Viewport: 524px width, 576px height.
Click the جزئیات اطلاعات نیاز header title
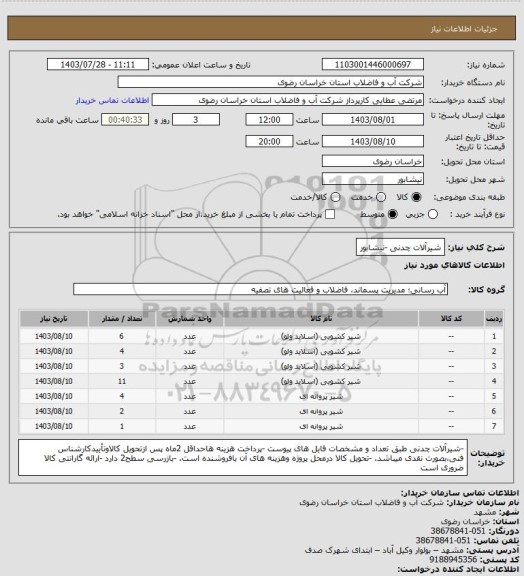[464, 29]
